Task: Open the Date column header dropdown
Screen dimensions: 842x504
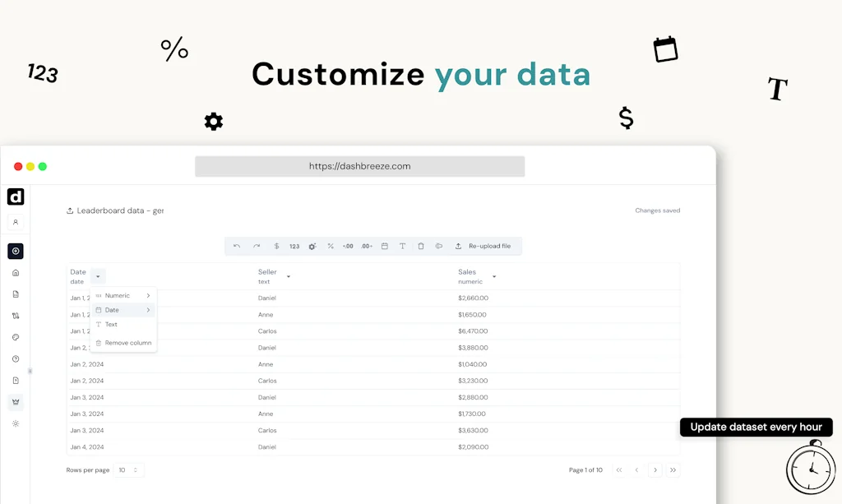Action: tap(98, 275)
